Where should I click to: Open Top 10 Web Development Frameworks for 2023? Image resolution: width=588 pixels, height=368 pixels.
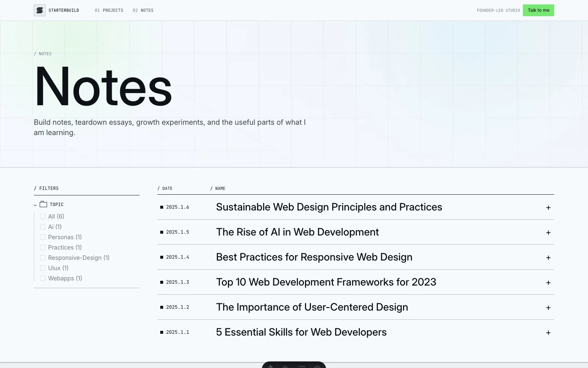coord(326,282)
